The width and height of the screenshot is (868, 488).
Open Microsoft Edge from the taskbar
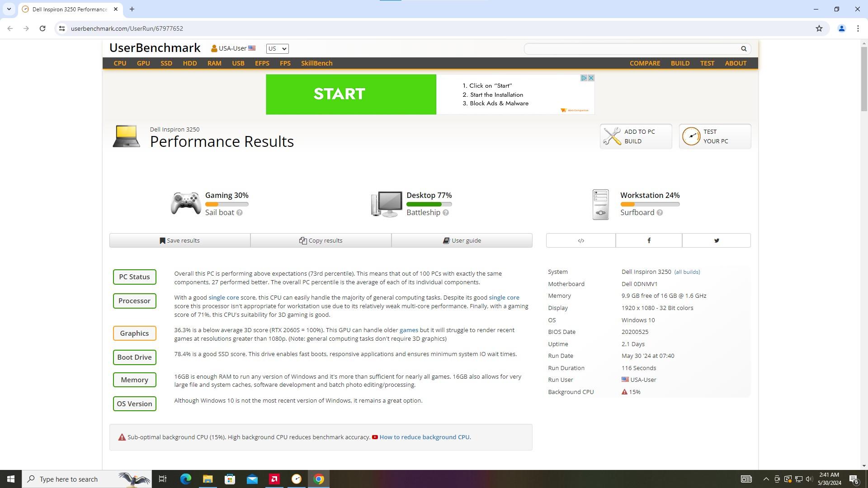185,479
